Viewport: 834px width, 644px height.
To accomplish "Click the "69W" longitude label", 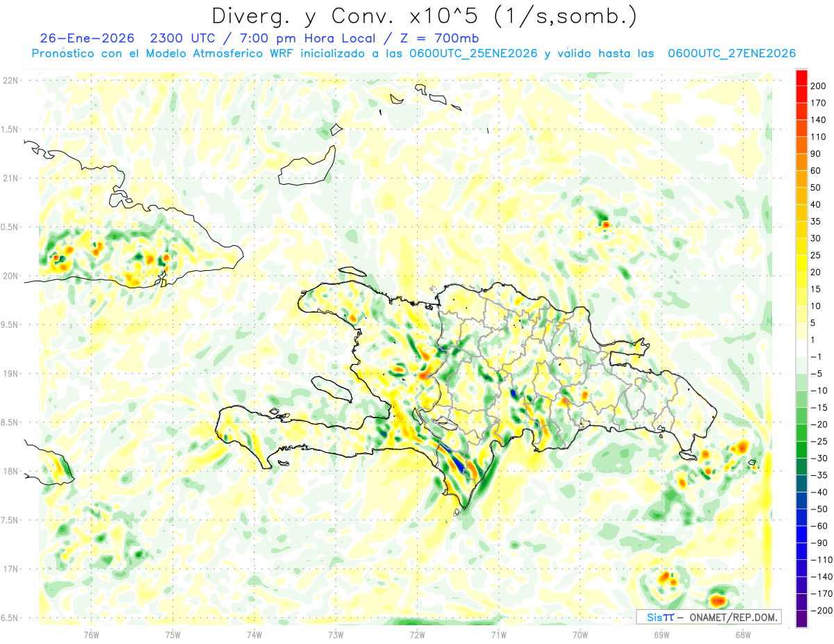I will click(x=662, y=634).
